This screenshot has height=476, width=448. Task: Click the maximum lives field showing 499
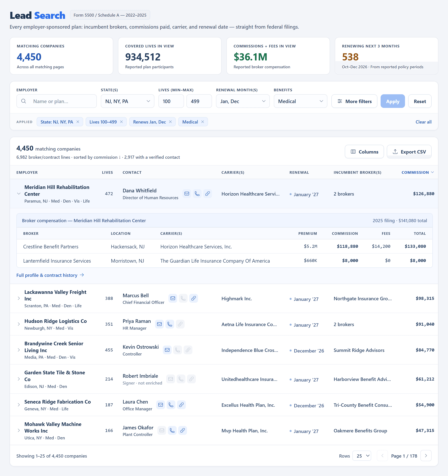pyautogui.click(x=199, y=101)
